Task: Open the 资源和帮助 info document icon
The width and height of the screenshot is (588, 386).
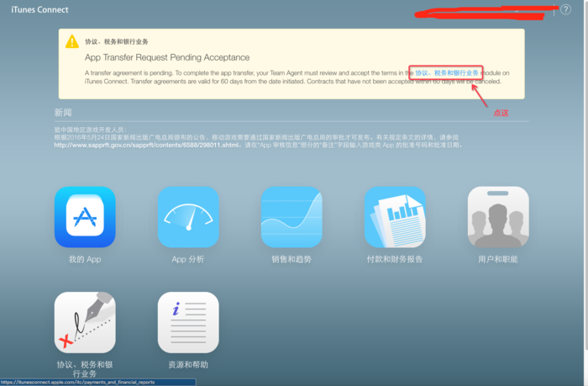Action: pos(188,323)
